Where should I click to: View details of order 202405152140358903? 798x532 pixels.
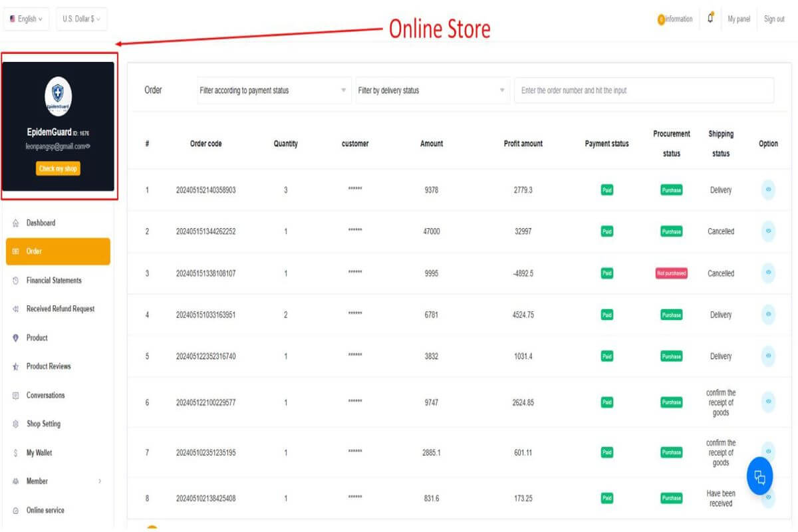pyautogui.click(x=768, y=190)
